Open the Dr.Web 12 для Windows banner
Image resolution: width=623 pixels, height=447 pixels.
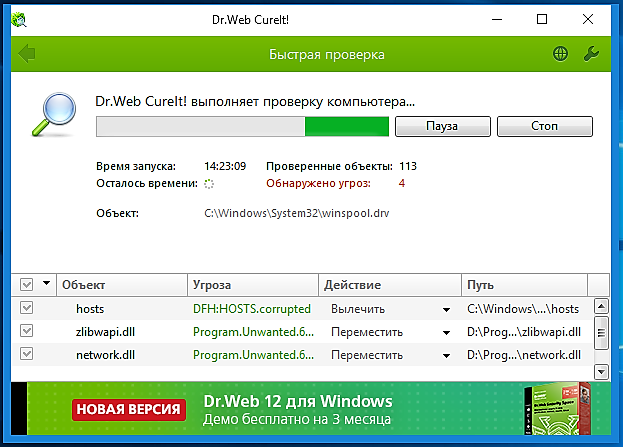[311, 408]
